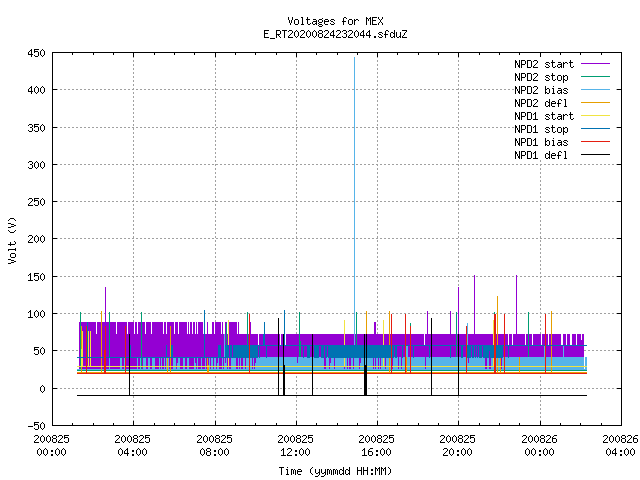Click the light blue NPD2 bias legend line

(595, 90)
